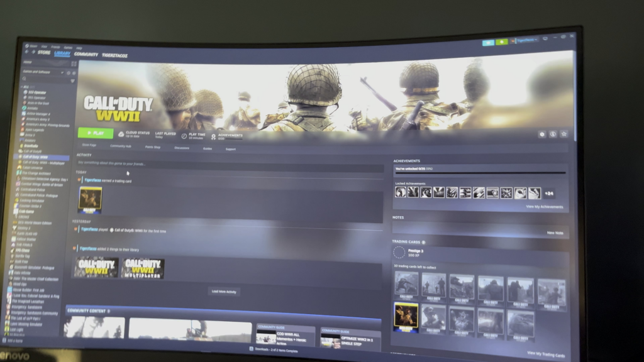This screenshot has height=362, width=644.
Task: Switch to the COMMUNITY tab
Action: point(86,54)
